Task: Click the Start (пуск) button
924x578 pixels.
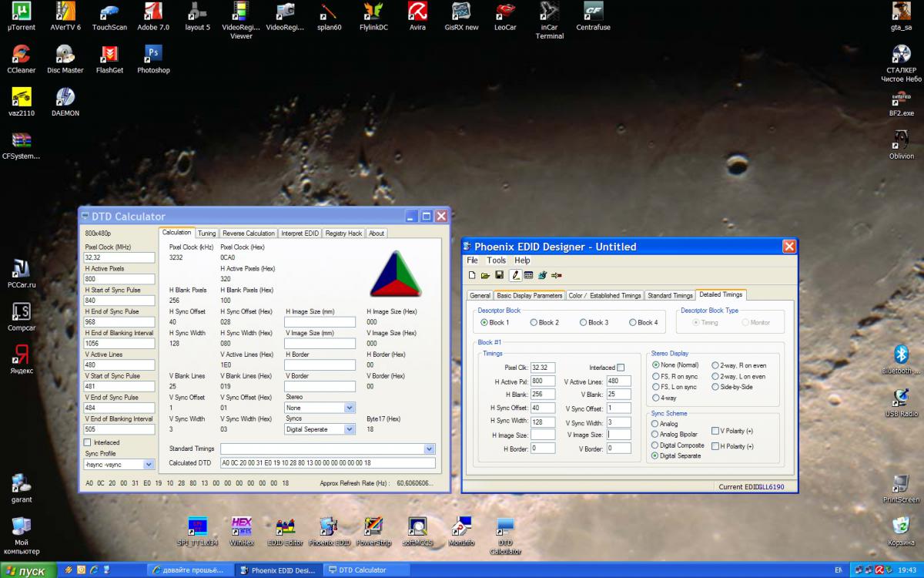Action: click(x=28, y=570)
